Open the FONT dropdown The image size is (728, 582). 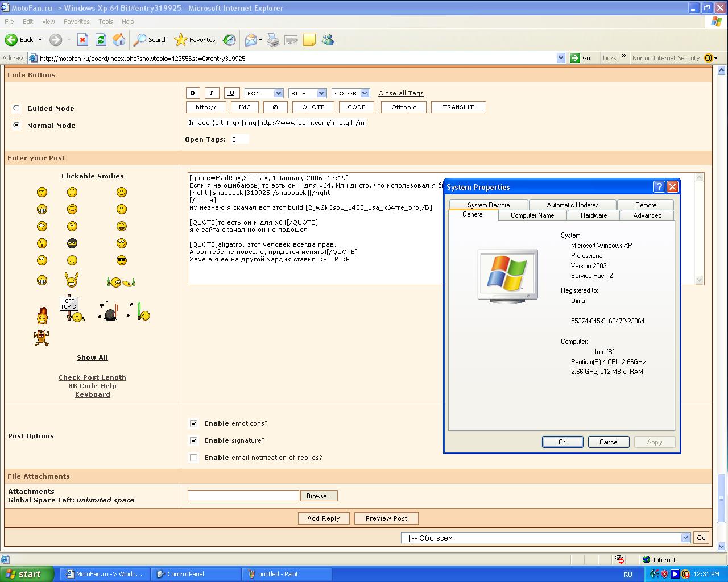tap(264, 93)
